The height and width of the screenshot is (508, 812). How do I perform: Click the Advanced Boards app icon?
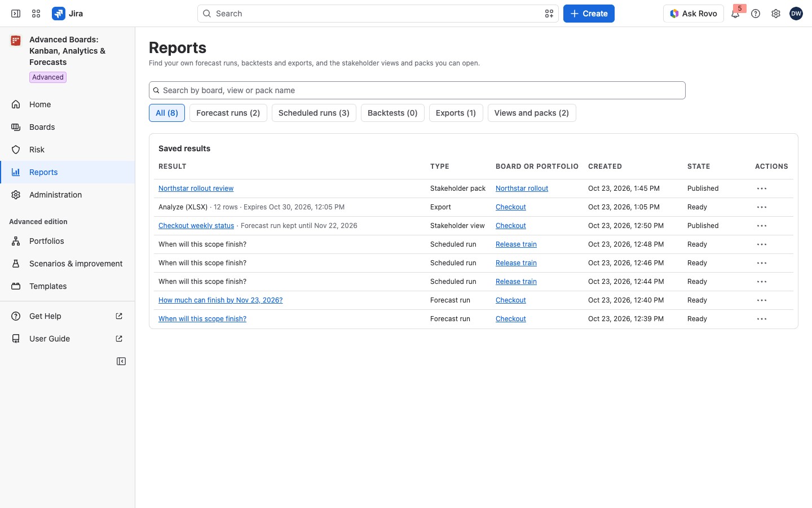[x=16, y=41]
